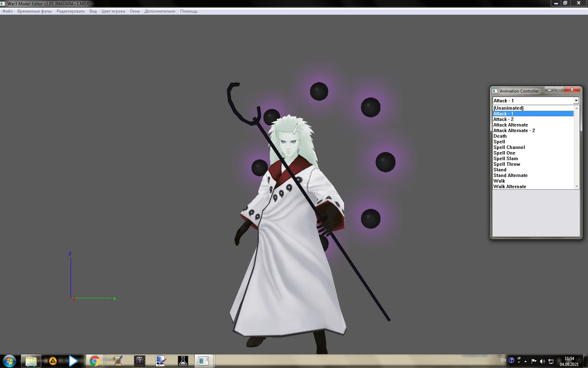588x368 pixels.
Task: Open the Помощь menu
Action: pos(189,11)
